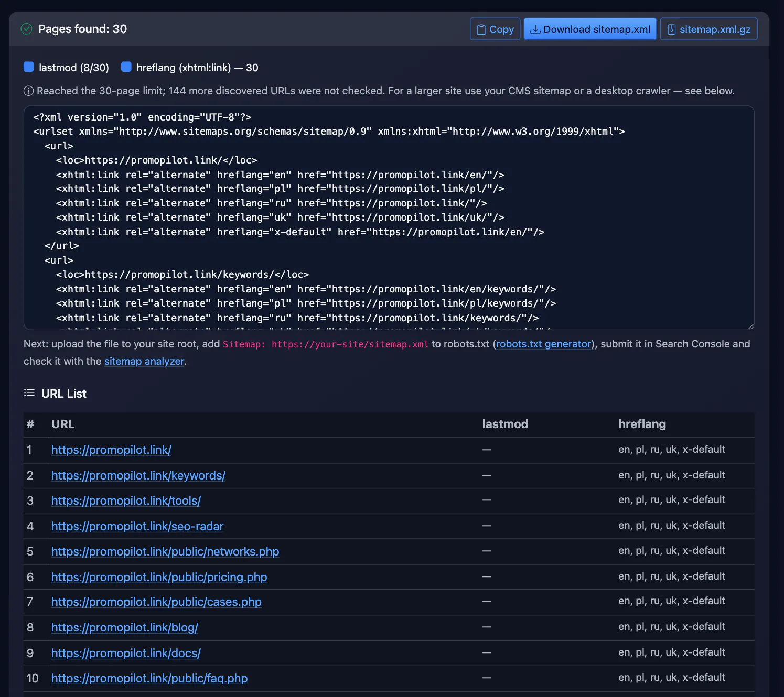Toggle the lastmod (8/30) checkbox
The image size is (784, 697).
point(29,67)
